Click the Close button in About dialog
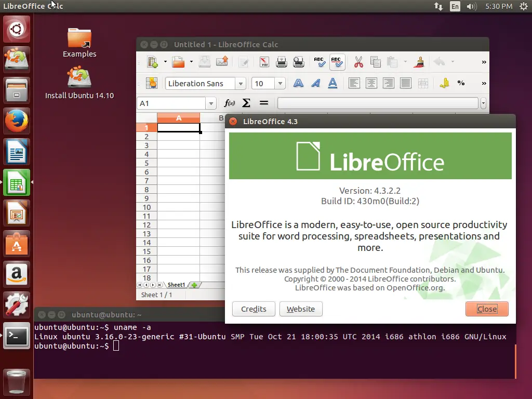532x399 pixels. 487,309
